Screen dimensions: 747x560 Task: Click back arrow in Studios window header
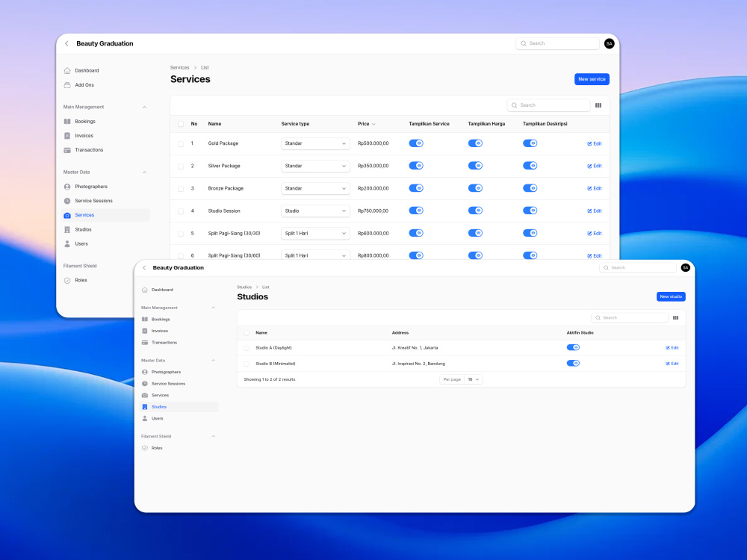click(144, 267)
